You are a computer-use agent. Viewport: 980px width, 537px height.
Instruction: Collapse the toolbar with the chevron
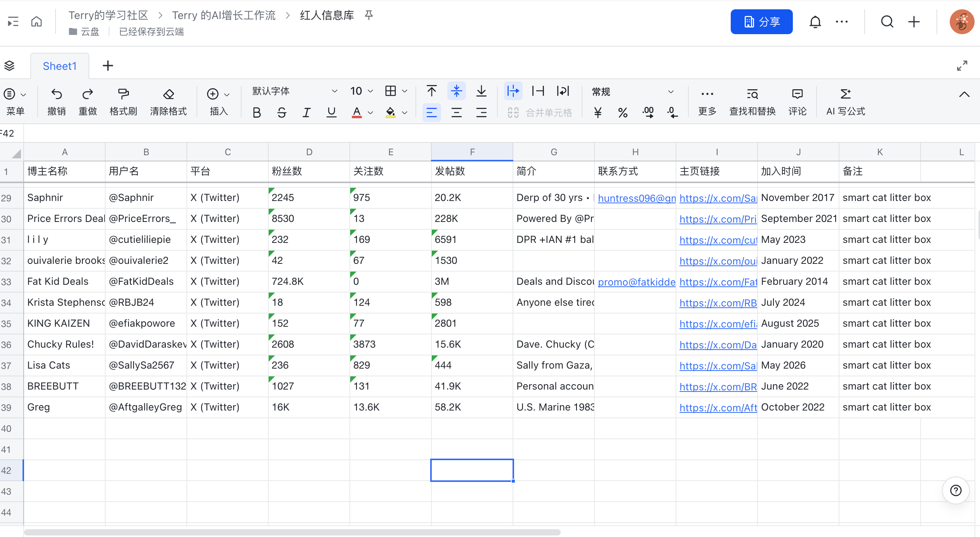(964, 94)
